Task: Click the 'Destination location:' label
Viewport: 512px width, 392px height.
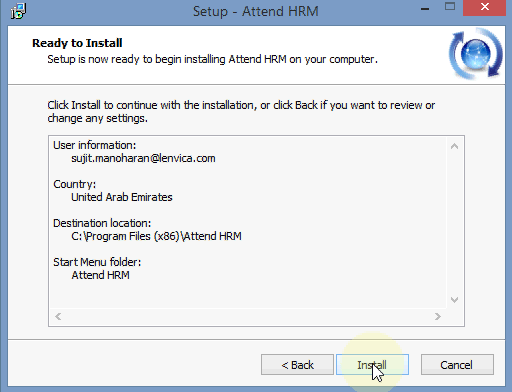Action: coord(102,223)
